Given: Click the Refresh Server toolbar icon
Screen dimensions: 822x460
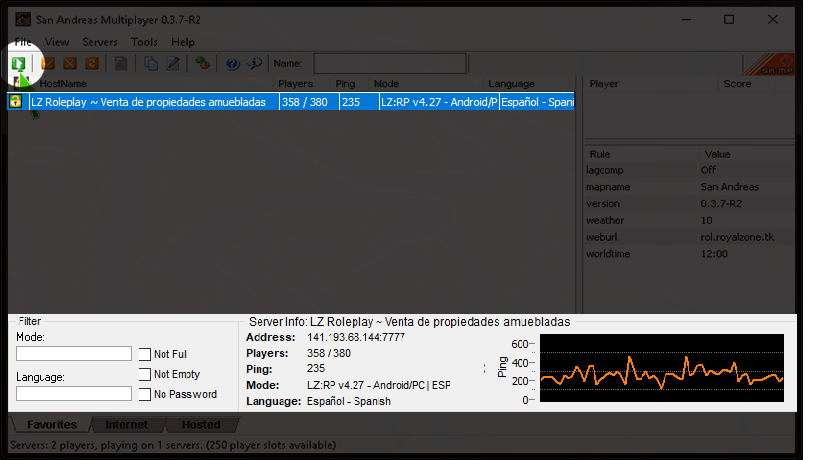Looking at the screenshot, I should (x=92, y=63).
